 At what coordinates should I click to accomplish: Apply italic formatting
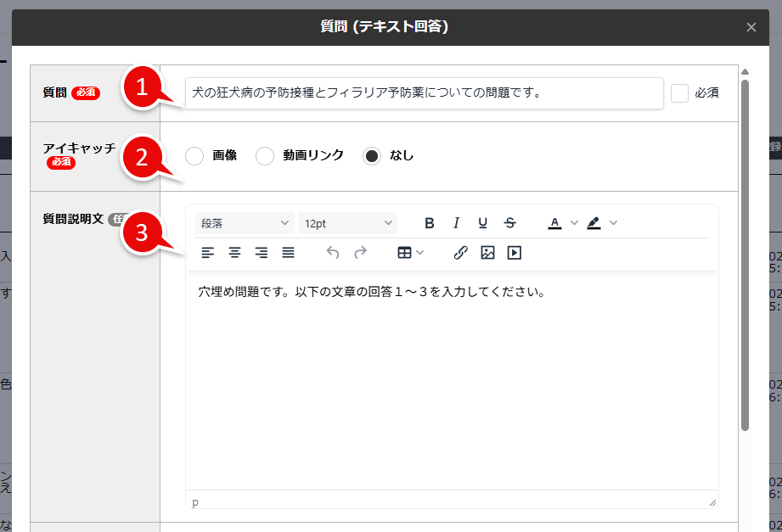(x=456, y=222)
